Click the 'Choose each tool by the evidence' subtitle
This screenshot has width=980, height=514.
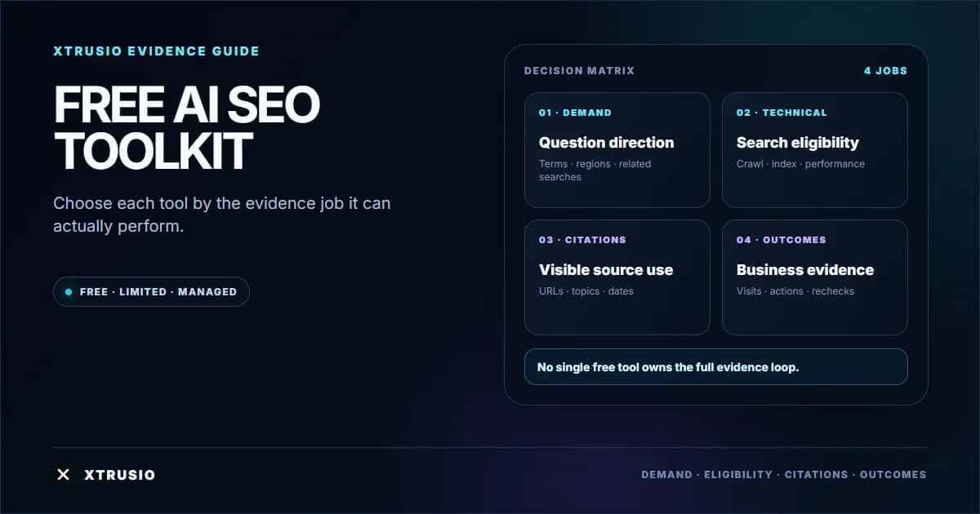tap(222, 215)
